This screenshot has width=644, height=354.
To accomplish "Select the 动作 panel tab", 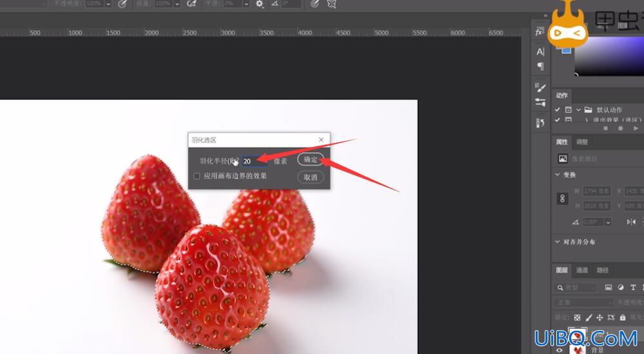I will [562, 95].
